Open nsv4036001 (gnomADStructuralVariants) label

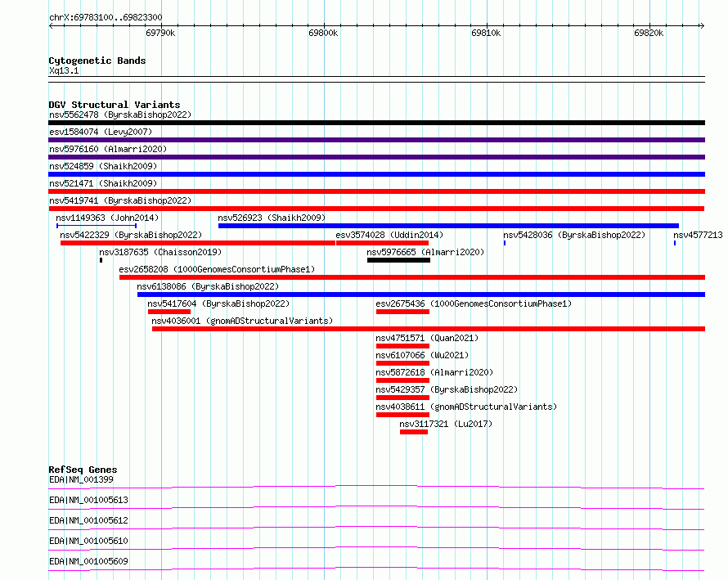click(x=242, y=321)
